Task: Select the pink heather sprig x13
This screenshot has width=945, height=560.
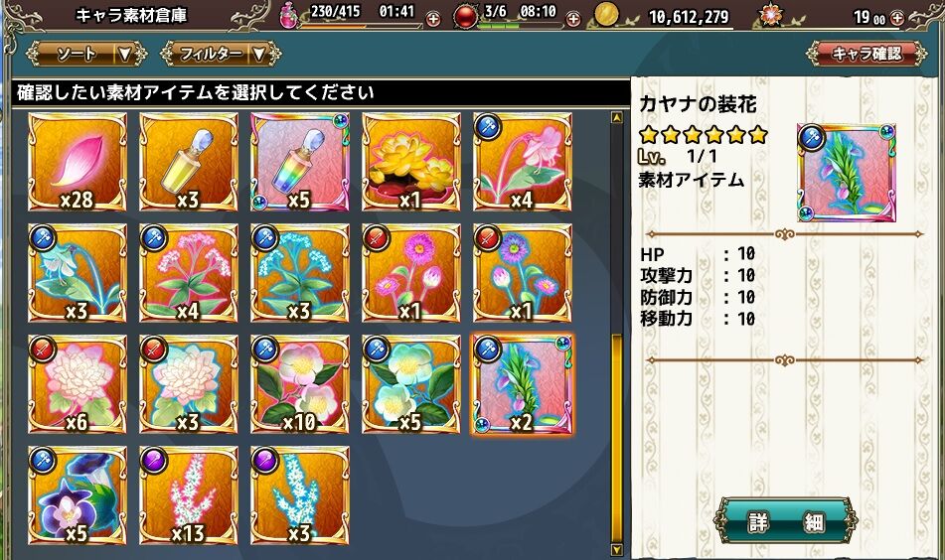Action: pyautogui.click(x=189, y=495)
